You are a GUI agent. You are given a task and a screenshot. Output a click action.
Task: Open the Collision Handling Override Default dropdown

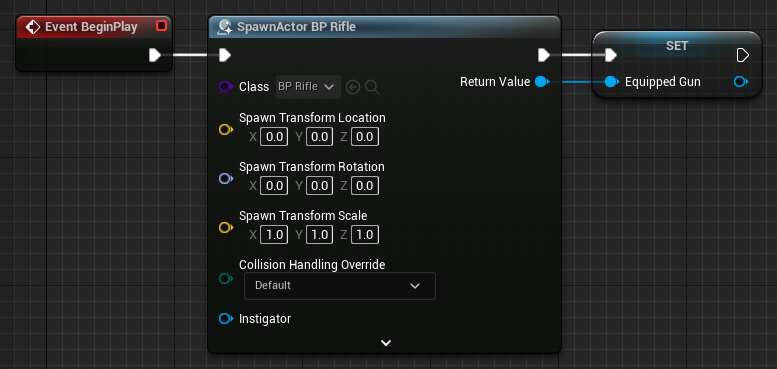coord(340,286)
